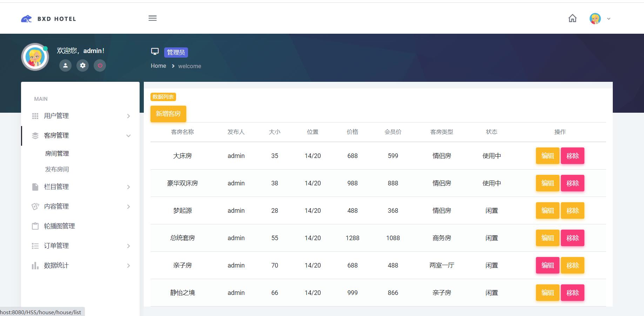Screen dimensions: 644x316
Task: Edit the 梦起源 room
Action: (548, 211)
